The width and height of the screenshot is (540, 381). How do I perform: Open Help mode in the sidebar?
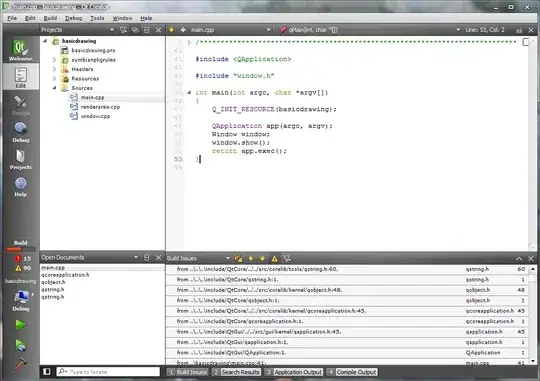click(21, 187)
